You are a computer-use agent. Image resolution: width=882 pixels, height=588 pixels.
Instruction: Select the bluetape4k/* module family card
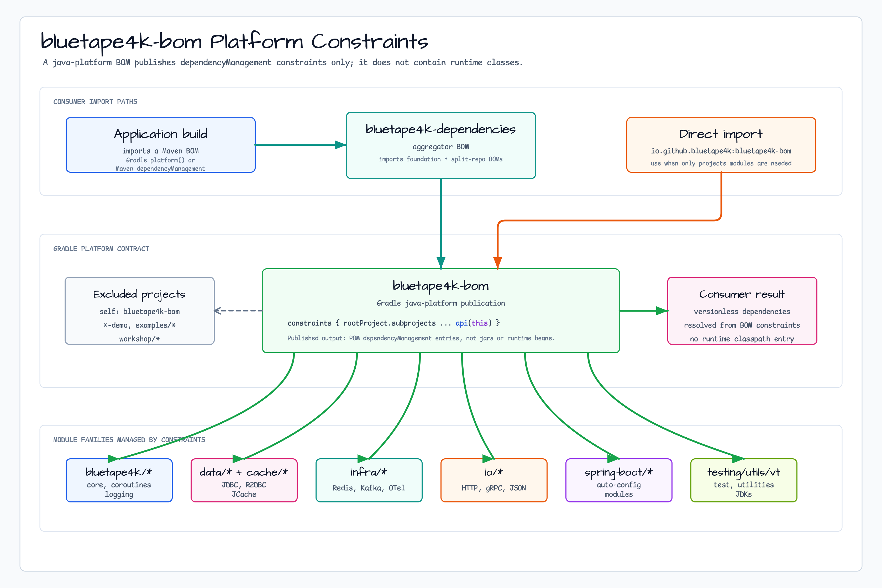click(119, 480)
